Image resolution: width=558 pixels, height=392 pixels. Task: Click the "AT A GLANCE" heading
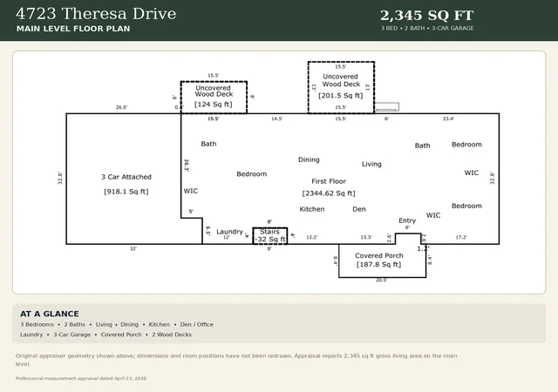coord(50,314)
